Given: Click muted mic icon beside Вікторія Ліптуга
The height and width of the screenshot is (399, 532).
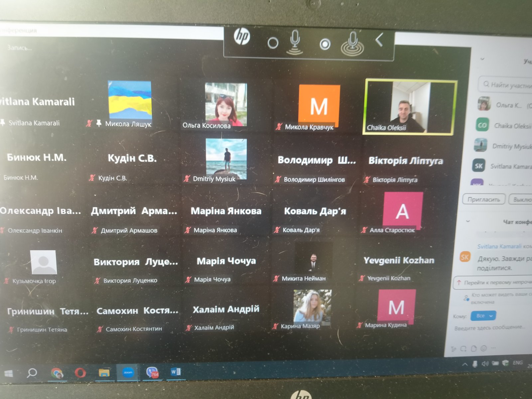Looking at the screenshot, I should [x=367, y=180].
